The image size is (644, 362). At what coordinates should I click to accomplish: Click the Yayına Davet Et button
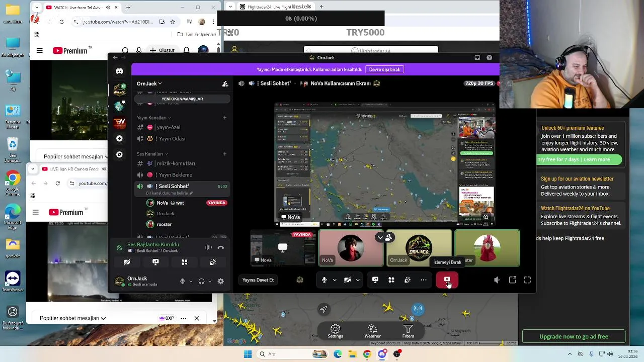(x=258, y=280)
